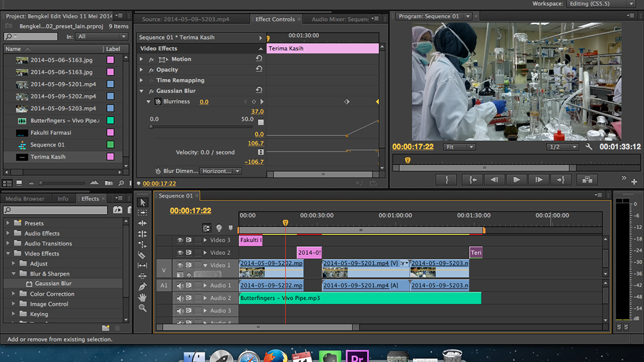Select the Rate Stretch tool

coord(143,244)
